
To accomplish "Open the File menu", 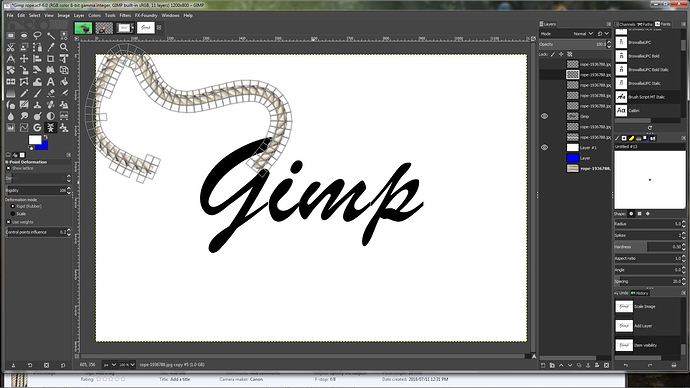I will click(10, 15).
